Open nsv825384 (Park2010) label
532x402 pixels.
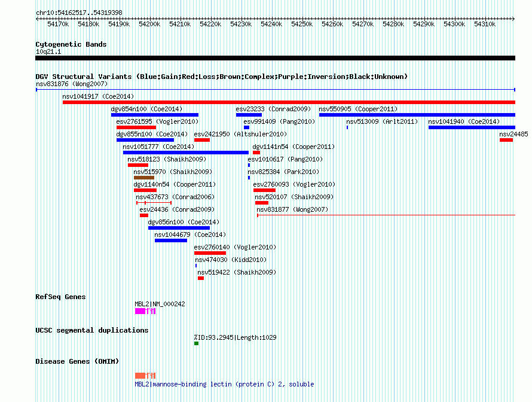(x=283, y=172)
